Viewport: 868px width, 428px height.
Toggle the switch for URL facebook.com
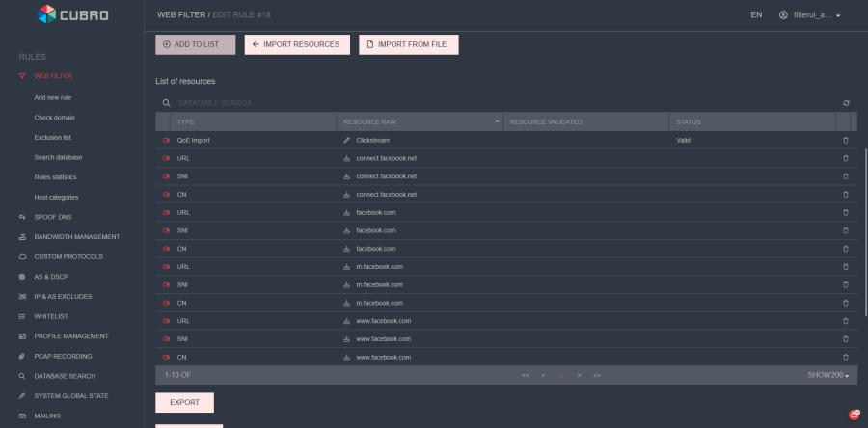[x=166, y=212]
